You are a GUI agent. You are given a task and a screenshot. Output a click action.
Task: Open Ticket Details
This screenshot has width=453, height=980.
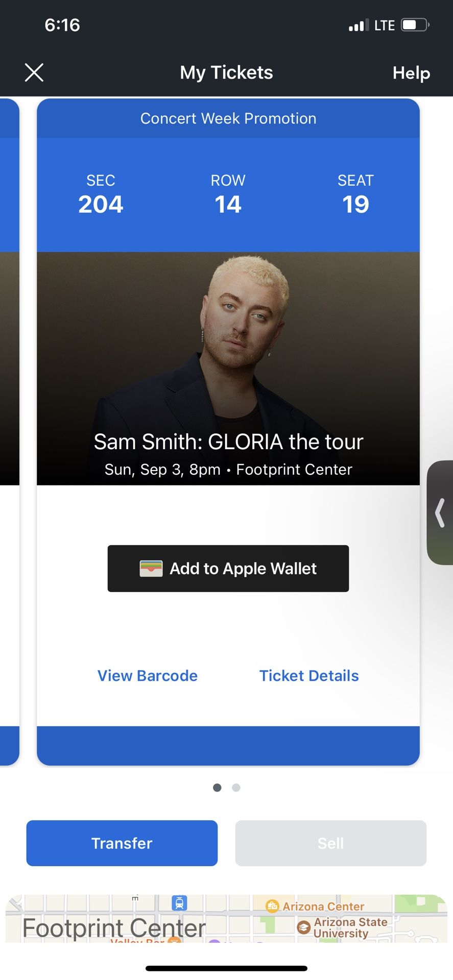click(309, 675)
